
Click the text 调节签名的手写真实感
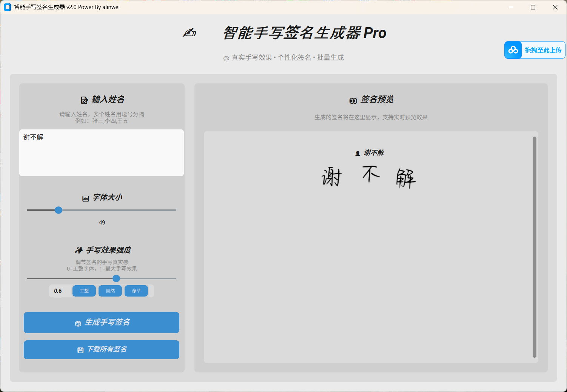102,262
